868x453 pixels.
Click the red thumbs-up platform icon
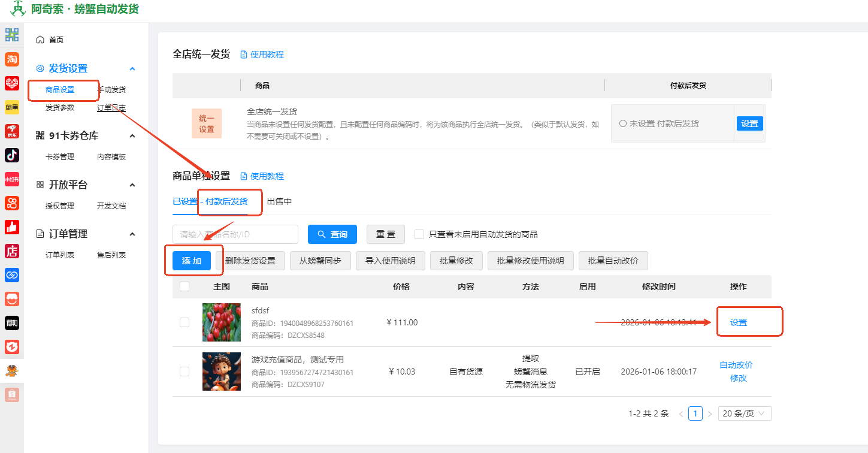point(12,227)
